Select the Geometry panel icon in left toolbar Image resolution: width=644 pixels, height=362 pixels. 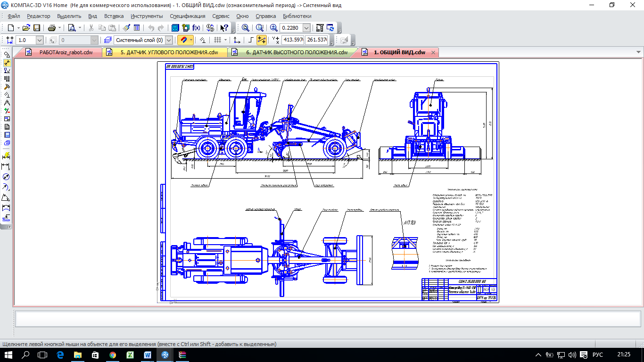[7, 54]
